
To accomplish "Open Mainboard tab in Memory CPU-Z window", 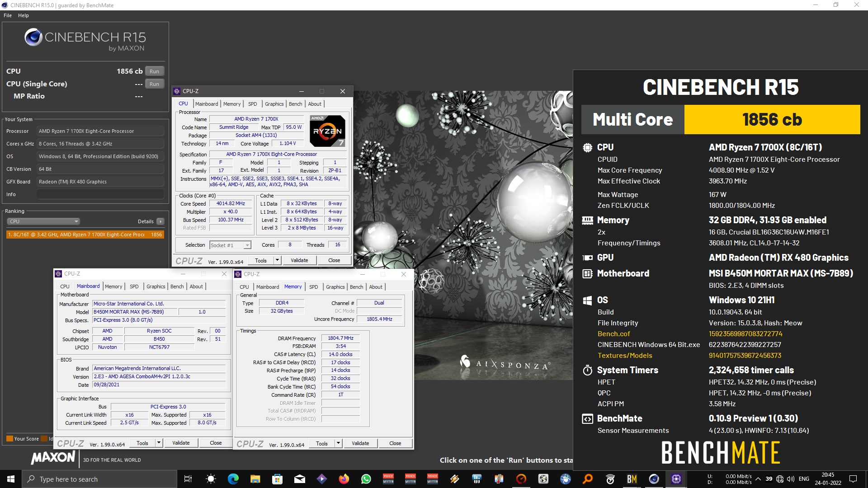I will pos(268,287).
